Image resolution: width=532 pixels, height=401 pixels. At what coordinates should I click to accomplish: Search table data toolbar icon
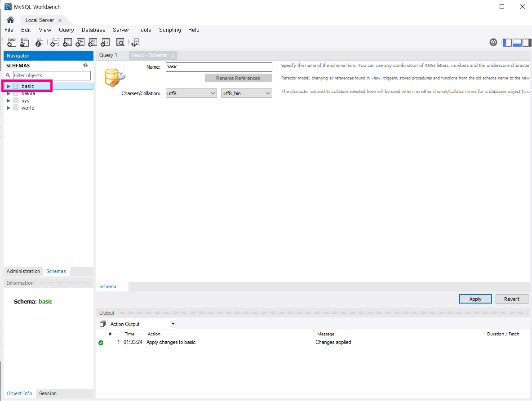pyautogui.click(x=120, y=42)
